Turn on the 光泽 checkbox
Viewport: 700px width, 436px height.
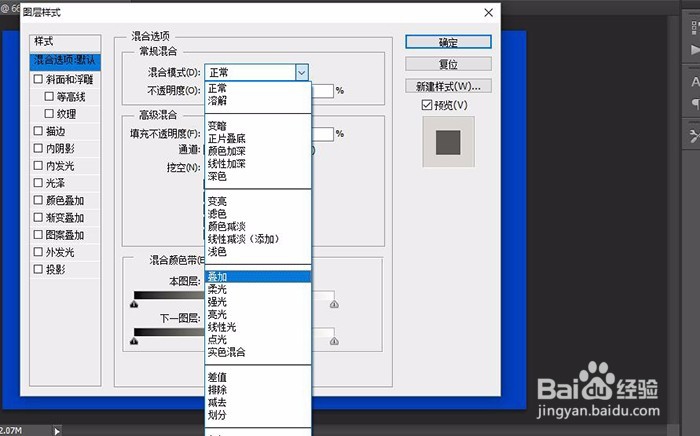pos(38,183)
